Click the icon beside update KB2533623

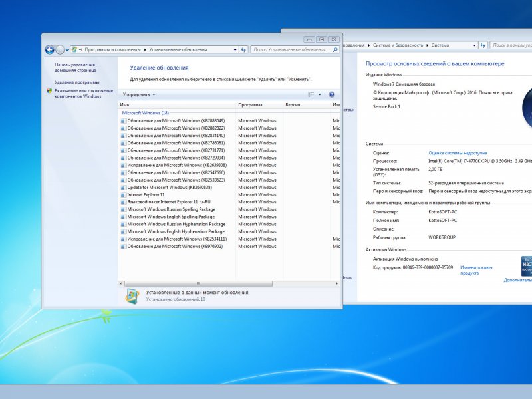click(124, 180)
